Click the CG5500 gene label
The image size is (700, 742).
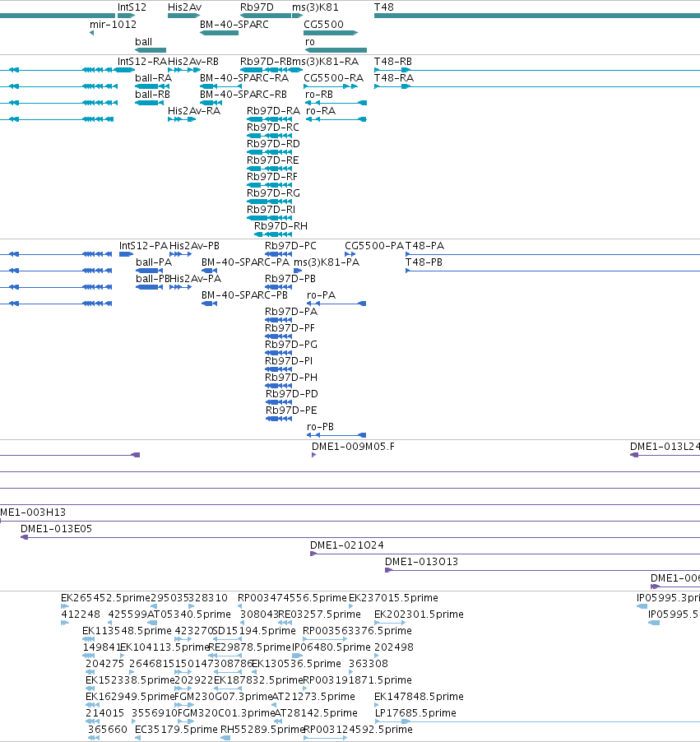click(x=323, y=24)
